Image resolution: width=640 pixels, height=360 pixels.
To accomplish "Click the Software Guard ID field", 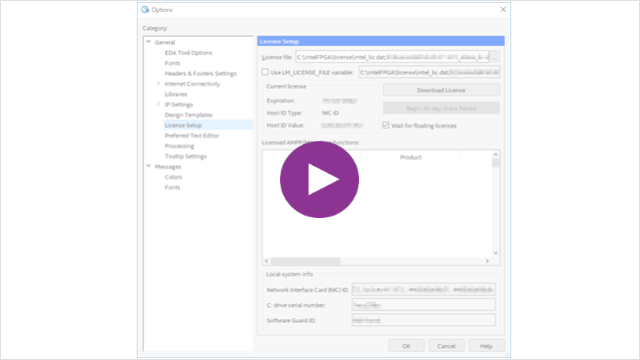I will tap(423, 320).
